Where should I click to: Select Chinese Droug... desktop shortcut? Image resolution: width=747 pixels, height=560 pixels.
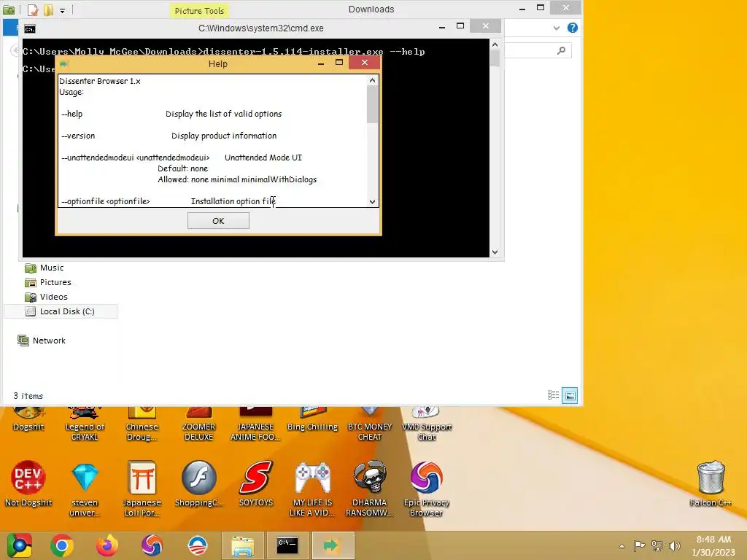coord(142,424)
